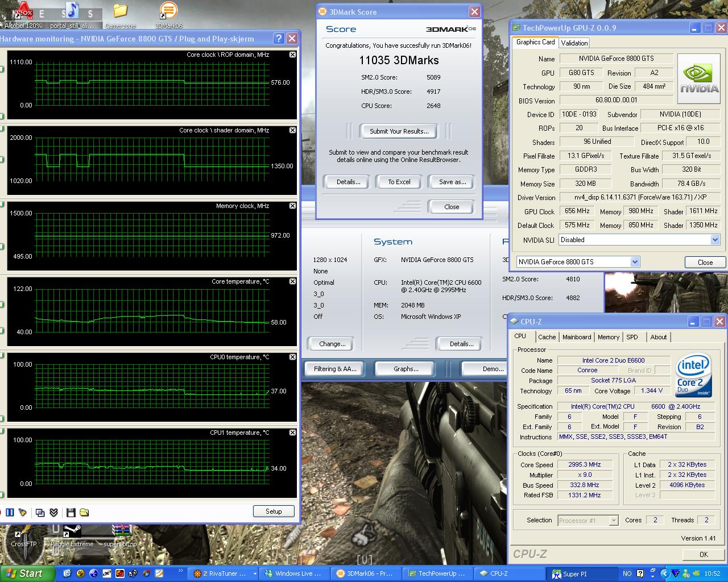Close the Core clock shader domain graph
This screenshot has width=728, height=582.
[x=292, y=130]
